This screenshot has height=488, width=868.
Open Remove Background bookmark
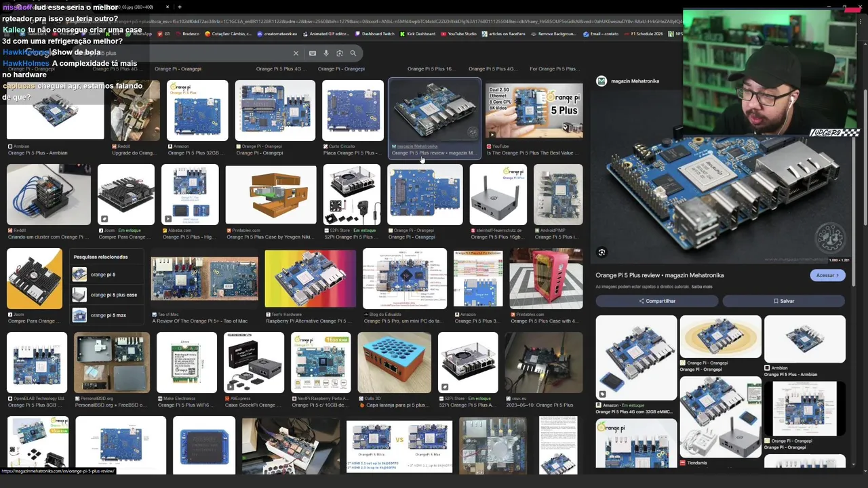pos(553,34)
